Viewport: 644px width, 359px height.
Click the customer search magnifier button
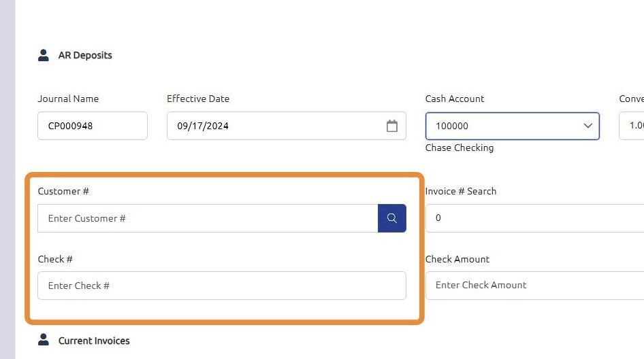(x=392, y=218)
